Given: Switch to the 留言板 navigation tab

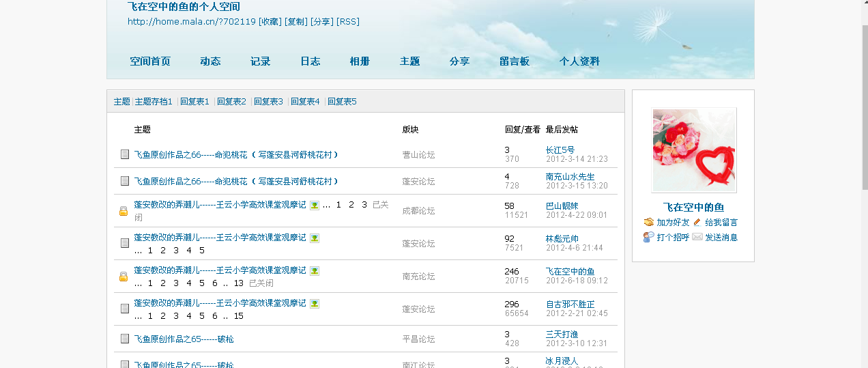Looking at the screenshot, I should click(514, 61).
